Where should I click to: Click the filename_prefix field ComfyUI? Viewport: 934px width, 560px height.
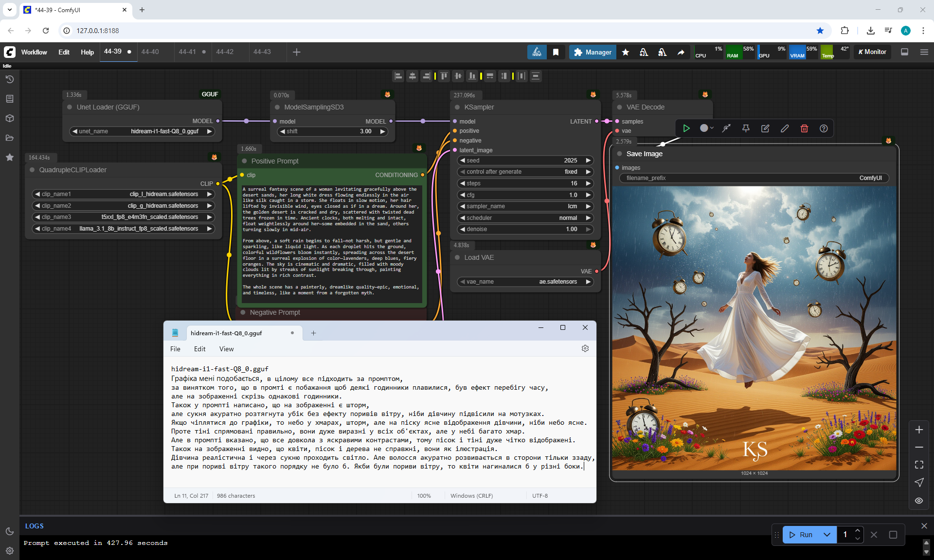pyautogui.click(x=754, y=178)
